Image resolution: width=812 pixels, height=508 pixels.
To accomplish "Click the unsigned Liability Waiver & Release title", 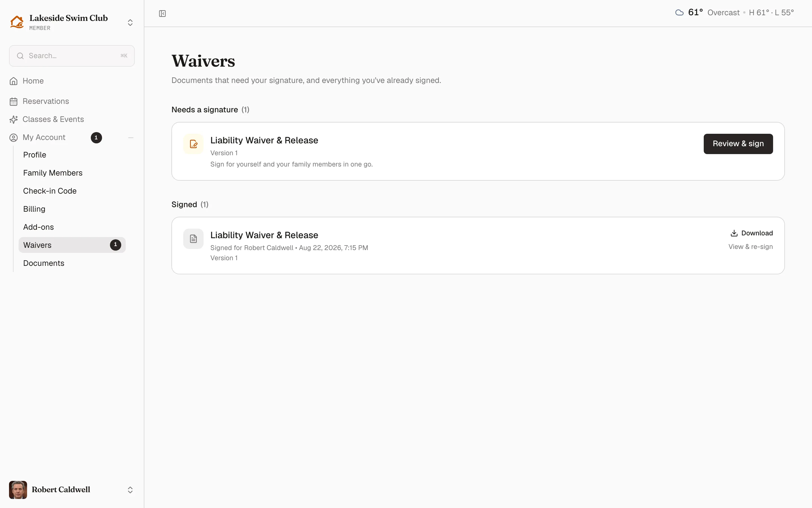I will pyautogui.click(x=264, y=141).
